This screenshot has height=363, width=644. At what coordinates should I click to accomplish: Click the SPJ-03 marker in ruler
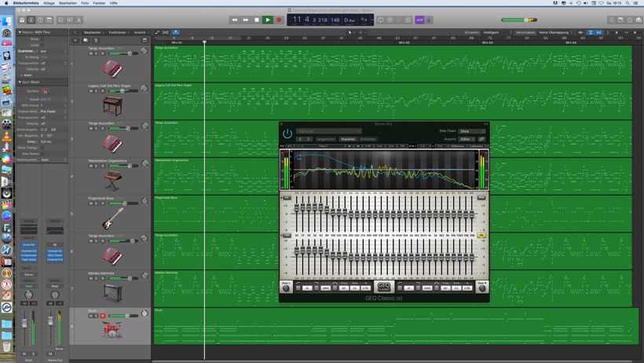tap(487, 42)
